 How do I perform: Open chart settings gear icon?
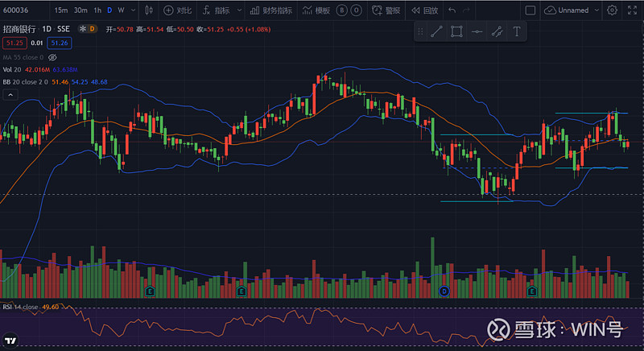[x=612, y=10]
